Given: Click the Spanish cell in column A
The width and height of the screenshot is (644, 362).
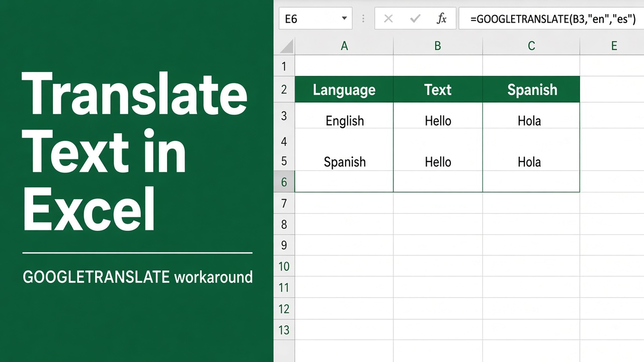Looking at the screenshot, I should [344, 161].
